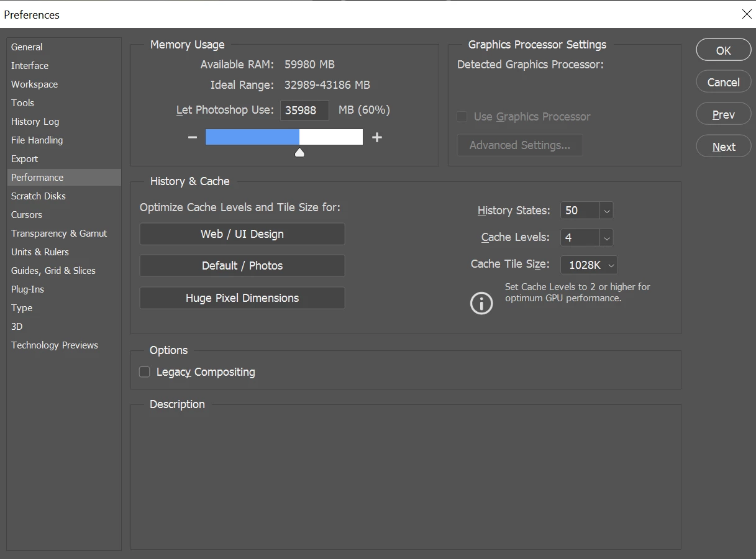This screenshot has height=559, width=756.
Task: Open History Log preferences
Action: pyautogui.click(x=64, y=122)
